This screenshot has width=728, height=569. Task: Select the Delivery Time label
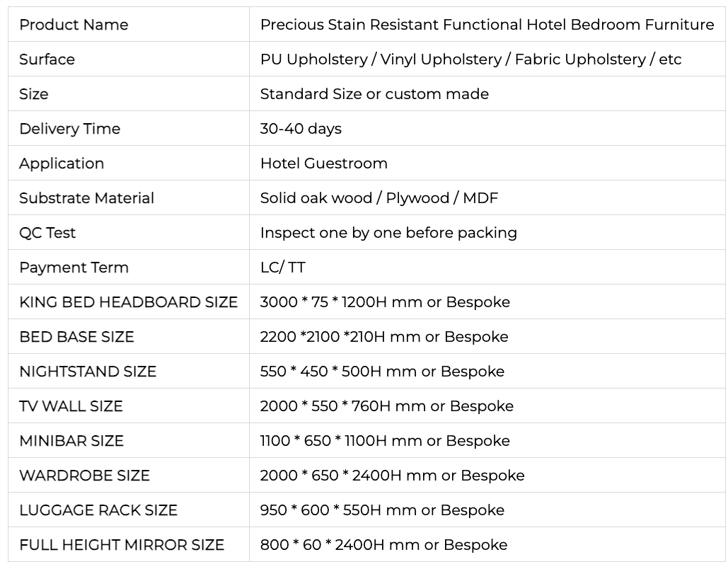click(69, 129)
